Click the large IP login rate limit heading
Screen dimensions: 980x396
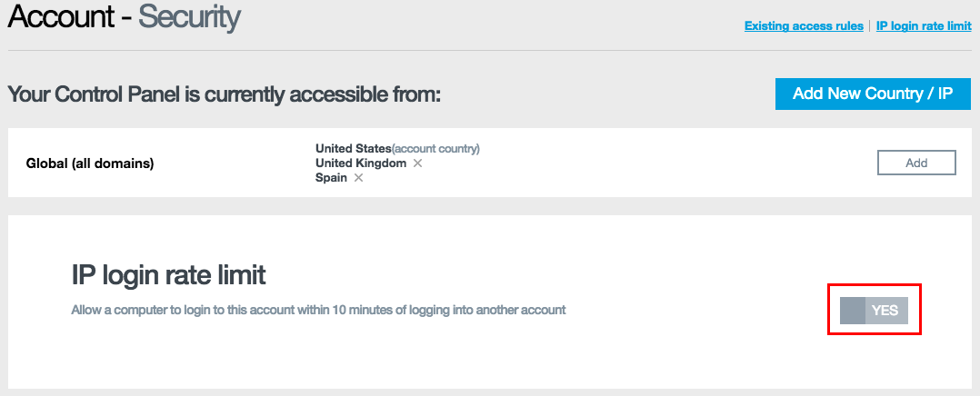168,274
